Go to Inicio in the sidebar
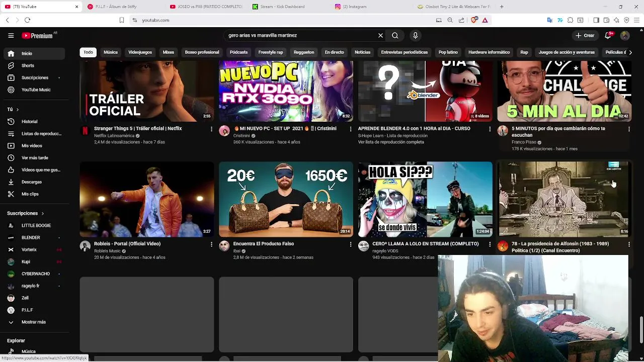 (33, 53)
